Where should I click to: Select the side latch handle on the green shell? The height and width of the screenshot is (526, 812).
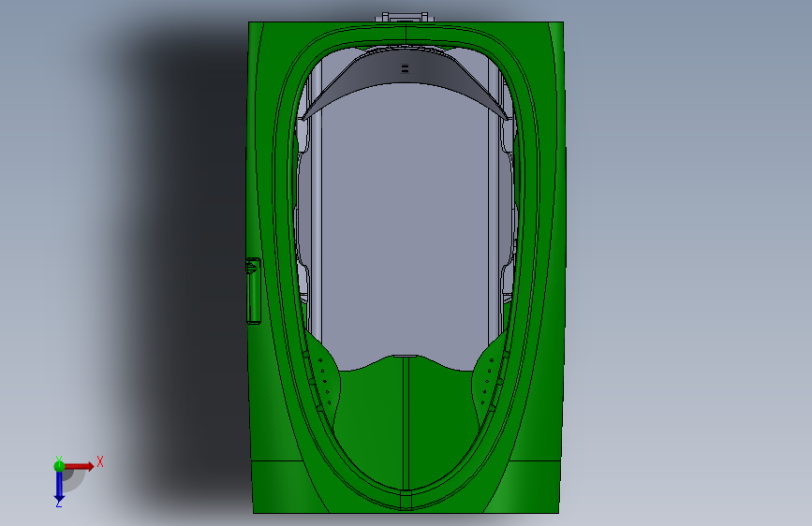pos(253,290)
